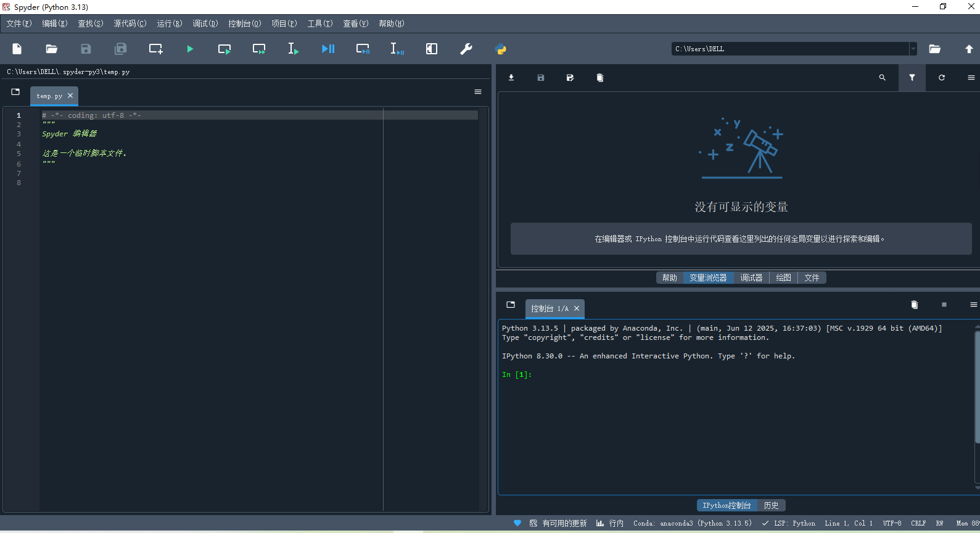Interrupt kernel stop square icon
Screen dimensions: 980x533
click(x=944, y=305)
